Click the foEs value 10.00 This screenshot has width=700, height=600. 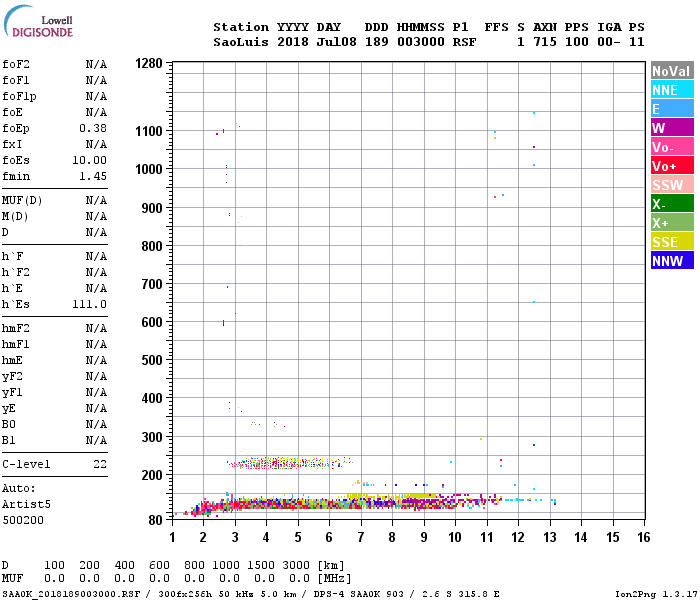pos(89,160)
